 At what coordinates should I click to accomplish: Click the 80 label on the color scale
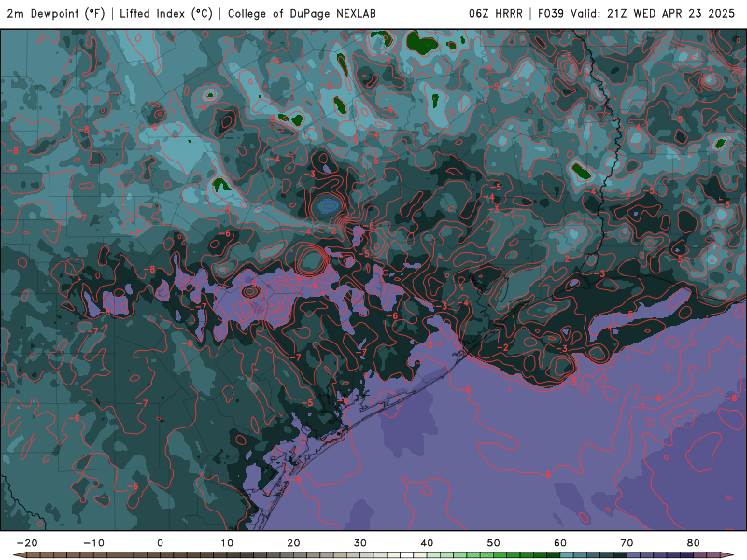694,543
